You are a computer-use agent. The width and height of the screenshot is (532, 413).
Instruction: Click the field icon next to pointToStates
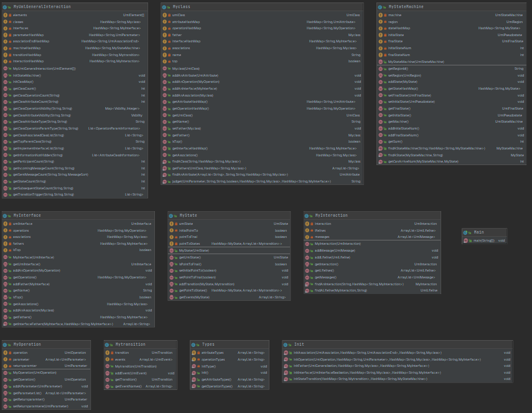point(171,244)
